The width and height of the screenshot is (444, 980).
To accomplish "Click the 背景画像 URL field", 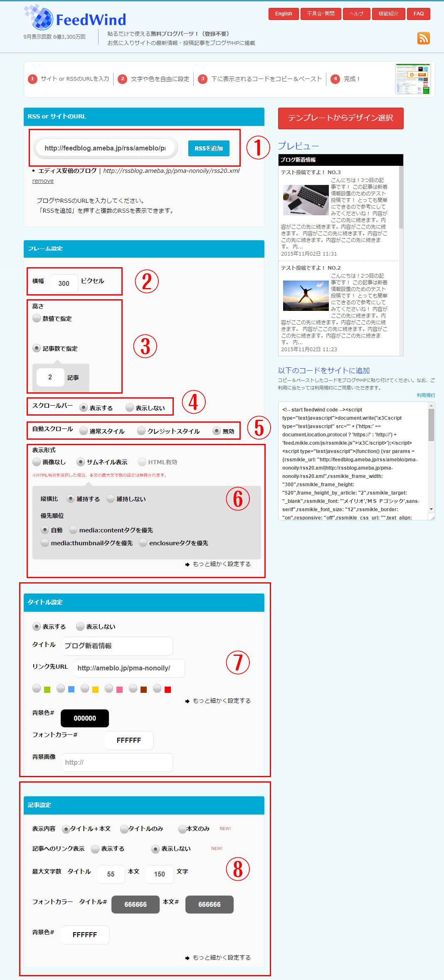I will (x=117, y=762).
